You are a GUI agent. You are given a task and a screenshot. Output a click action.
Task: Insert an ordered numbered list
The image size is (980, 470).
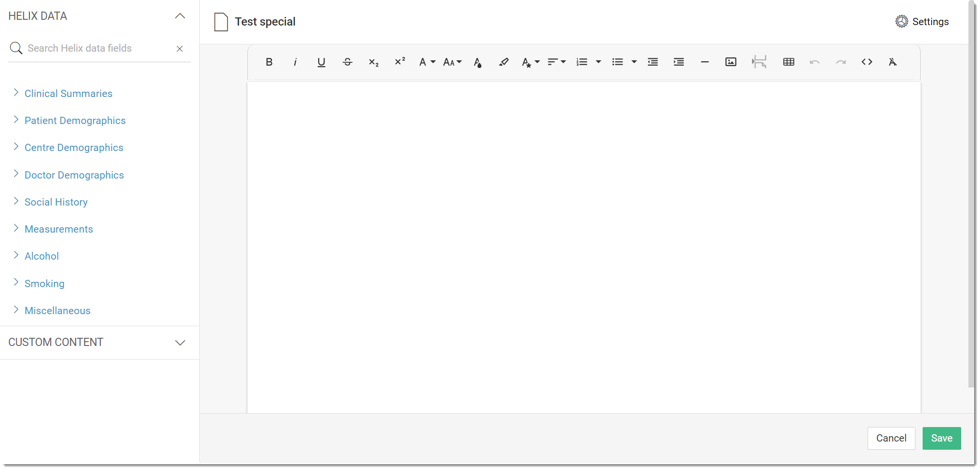(582, 62)
